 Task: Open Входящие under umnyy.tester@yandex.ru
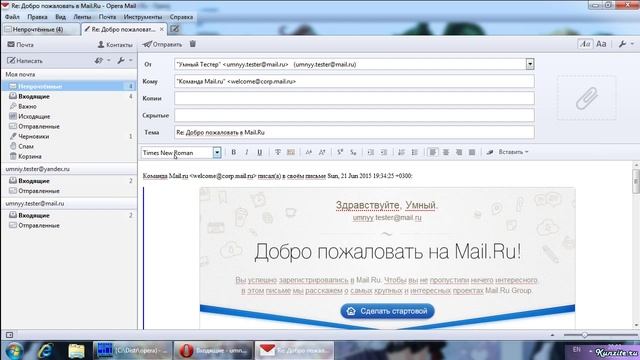[x=69, y=180]
